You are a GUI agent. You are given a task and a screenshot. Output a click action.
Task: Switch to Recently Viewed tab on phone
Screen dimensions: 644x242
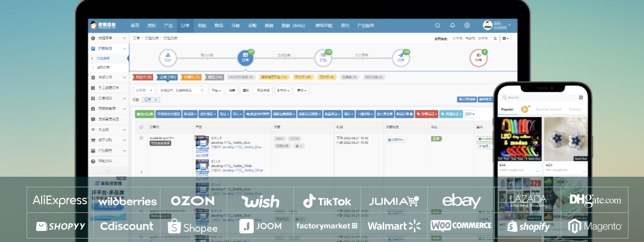click(x=548, y=109)
